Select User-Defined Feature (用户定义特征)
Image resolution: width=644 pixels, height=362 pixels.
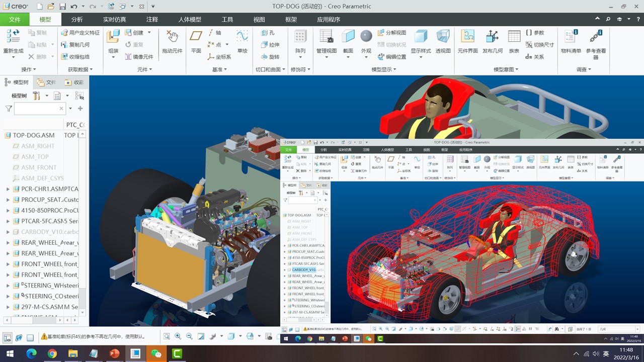coord(80,33)
